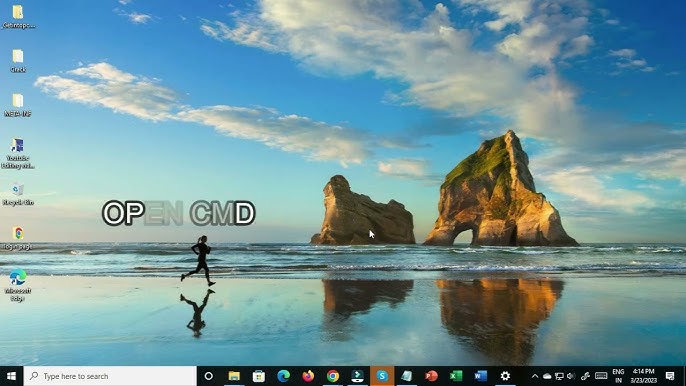Image resolution: width=686 pixels, height=386 pixels.
Task: Select the Chrome 'login page' desktop shortcut
Action: coord(18,238)
